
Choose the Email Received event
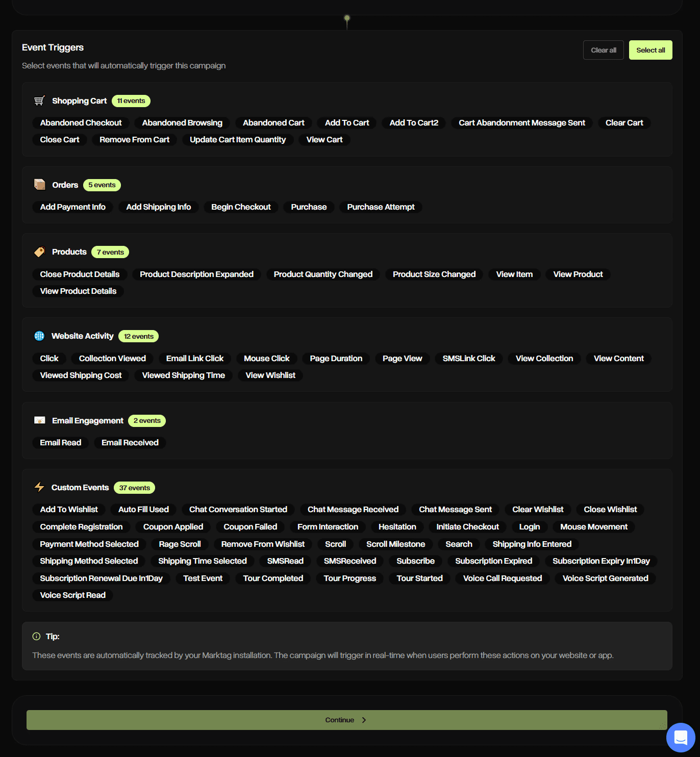coord(130,443)
